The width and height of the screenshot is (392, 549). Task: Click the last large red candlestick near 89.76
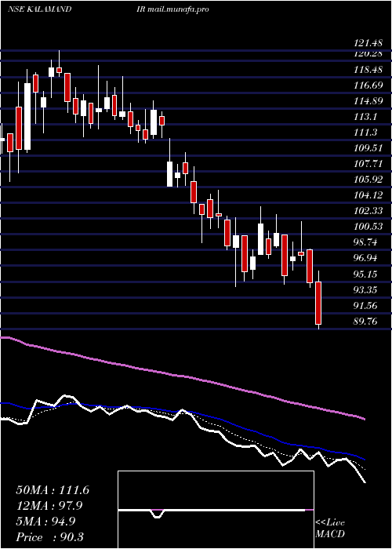(318, 303)
